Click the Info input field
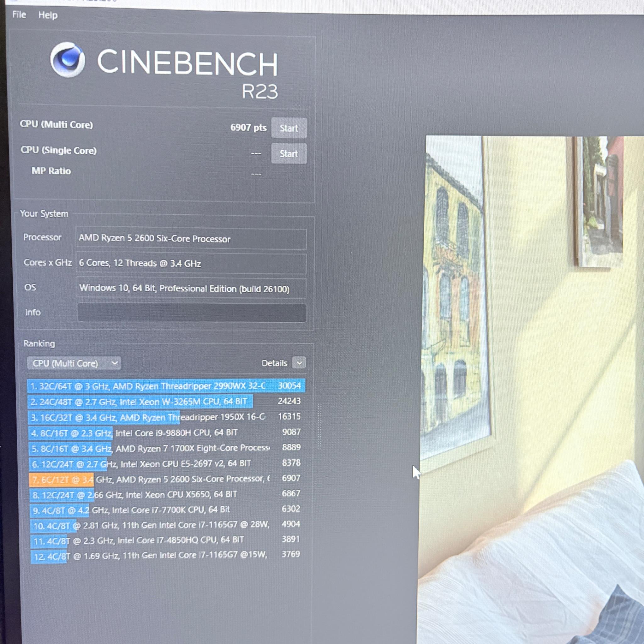The height and width of the screenshot is (644, 644). [192, 313]
